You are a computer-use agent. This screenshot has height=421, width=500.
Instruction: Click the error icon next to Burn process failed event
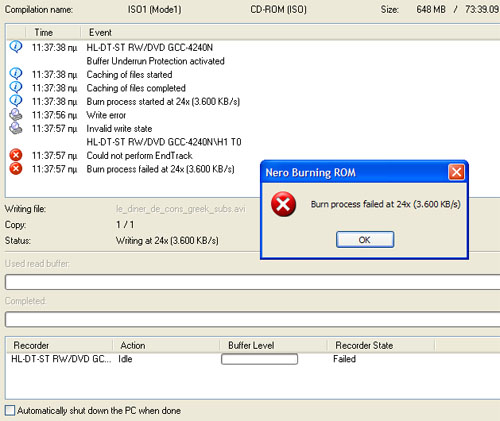(x=16, y=169)
